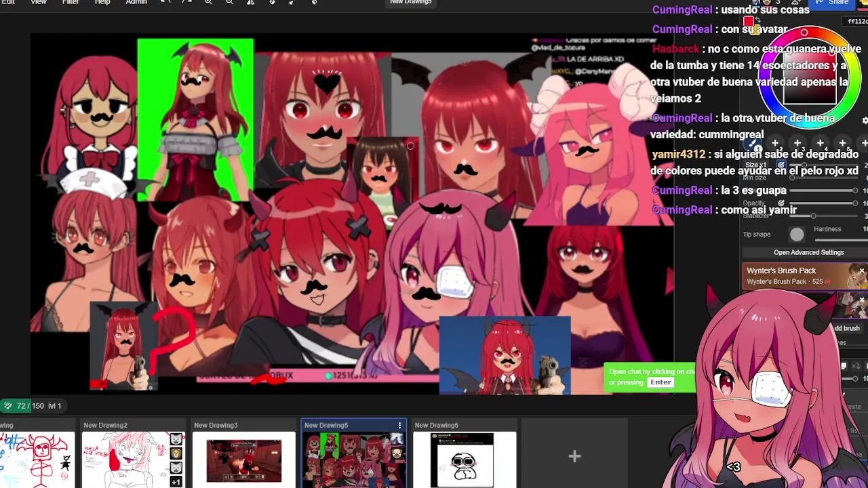Open the Edit menu

click(8, 2)
